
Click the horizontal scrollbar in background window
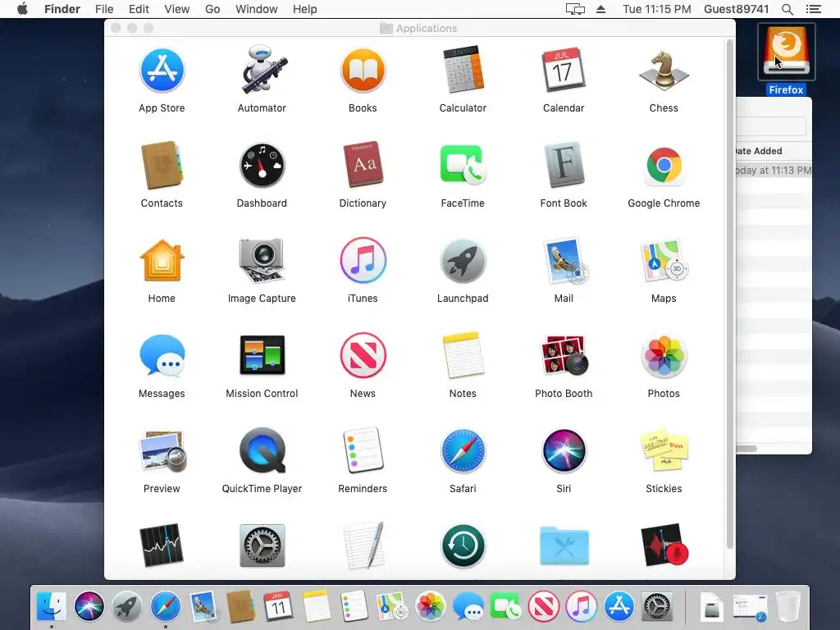[x=746, y=449]
